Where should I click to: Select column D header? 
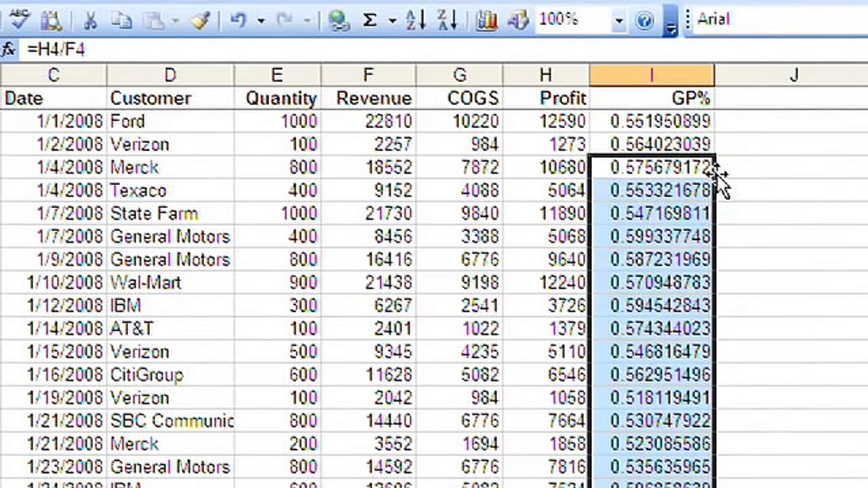pyautogui.click(x=170, y=75)
